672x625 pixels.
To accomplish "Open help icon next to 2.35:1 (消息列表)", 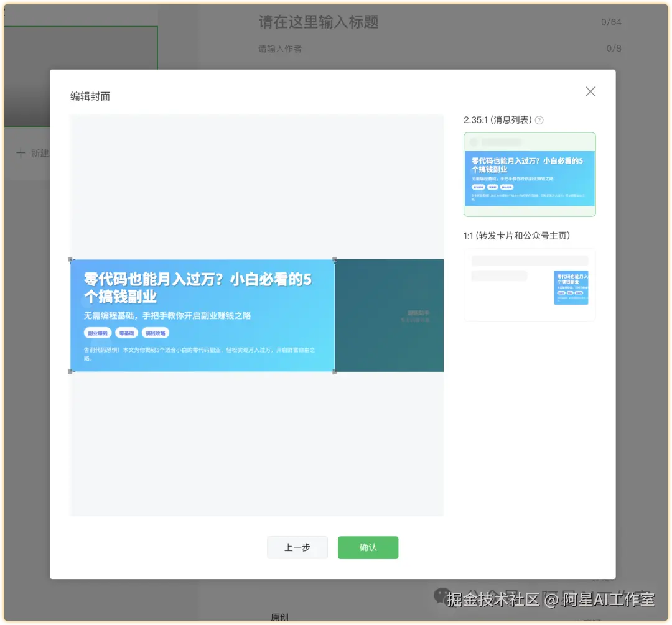I will [539, 121].
